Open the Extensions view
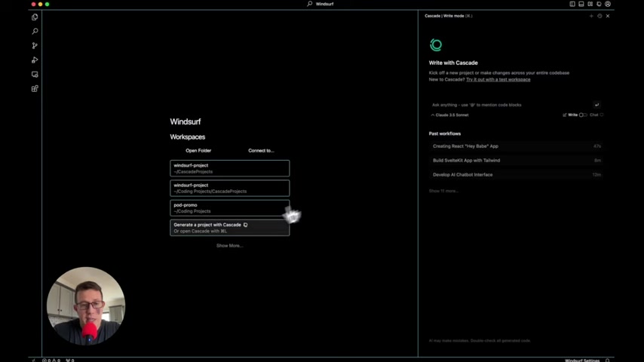Image resolution: width=644 pixels, height=362 pixels. click(x=35, y=89)
